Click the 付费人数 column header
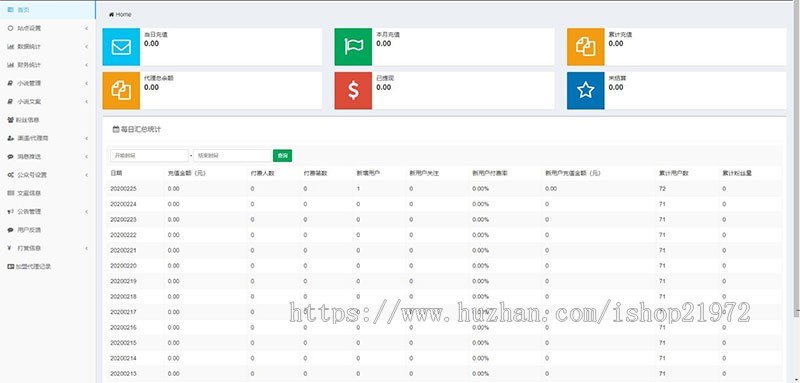Image resolution: width=800 pixels, height=383 pixels. pyautogui.click(x=262, y=173)
